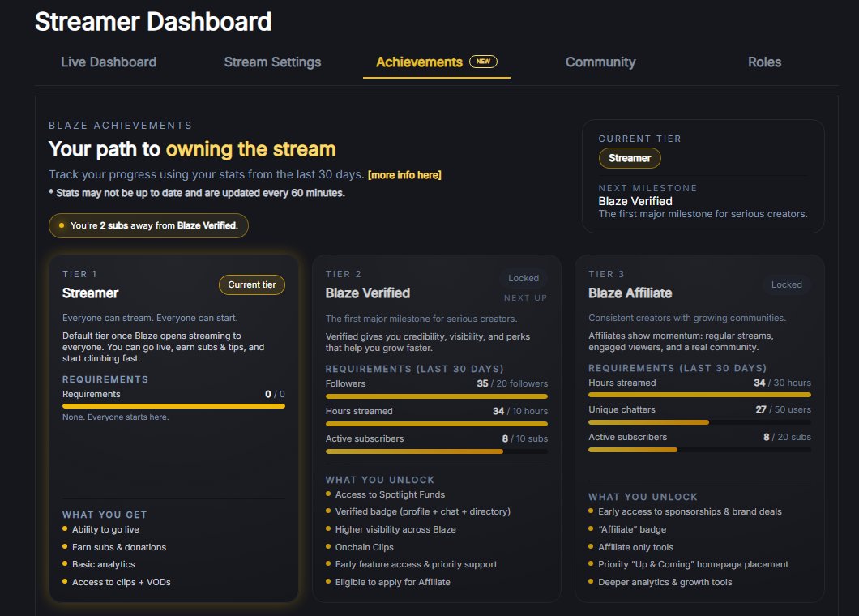Click 'Your path to owning the stream' headline
The image size is (859, 616).
[192, 149]
